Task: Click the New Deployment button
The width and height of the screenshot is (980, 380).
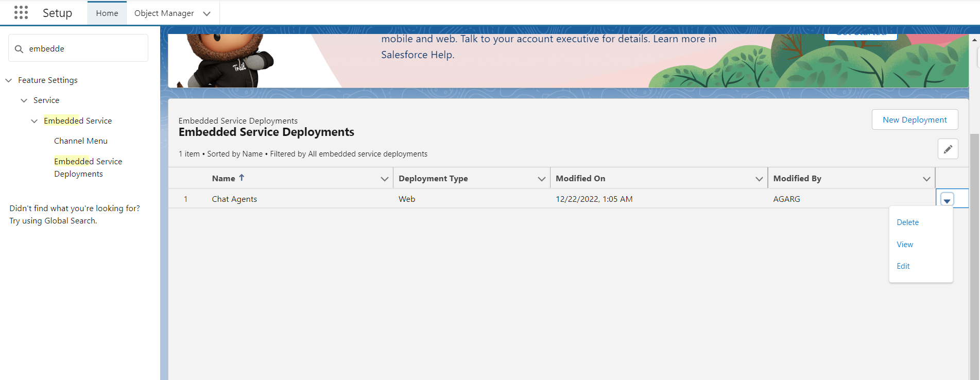Action: (915, 119)
